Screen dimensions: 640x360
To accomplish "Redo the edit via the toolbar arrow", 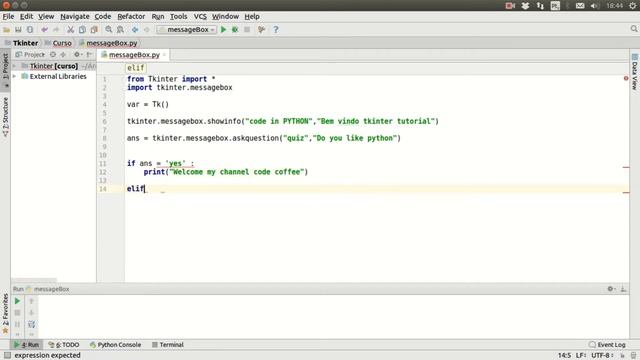I will pyautogui.click(x=56, y=30).
